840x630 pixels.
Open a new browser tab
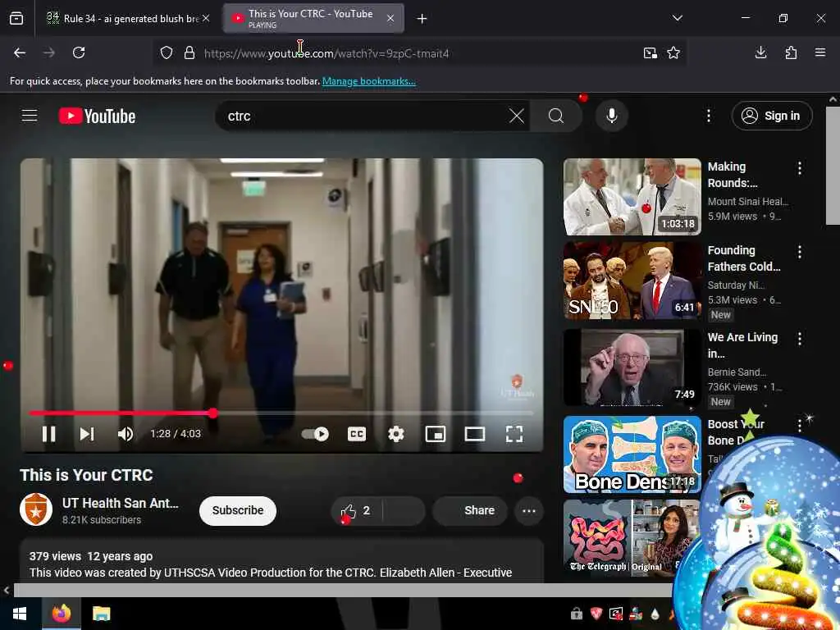pos(422,19)
